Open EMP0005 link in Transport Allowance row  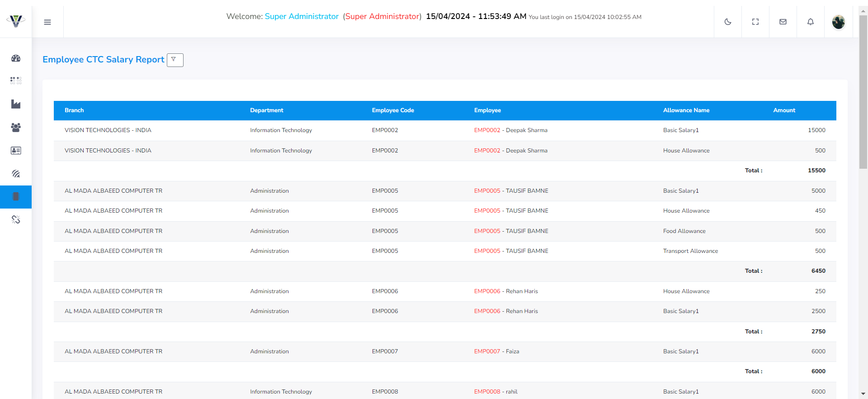pos(487,251)
